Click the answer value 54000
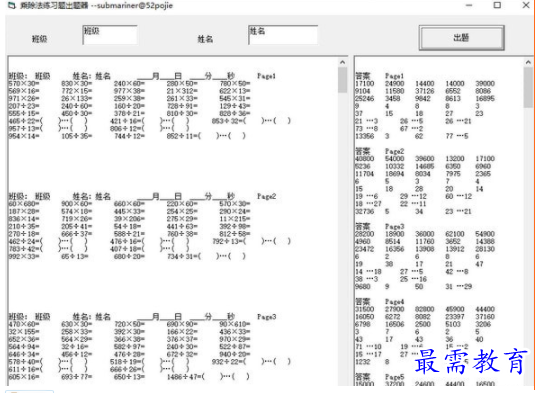Image resolution: width=536 pixels, height=393 pixels. (x=394, y=159)
